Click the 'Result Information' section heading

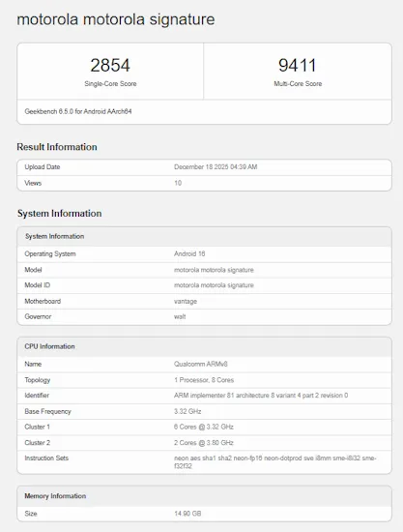57,147
